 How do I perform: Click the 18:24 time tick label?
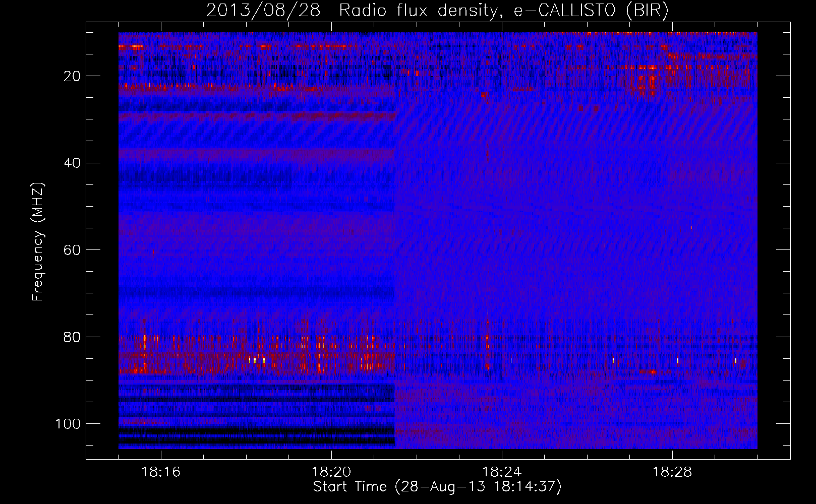tap(502, 472)
